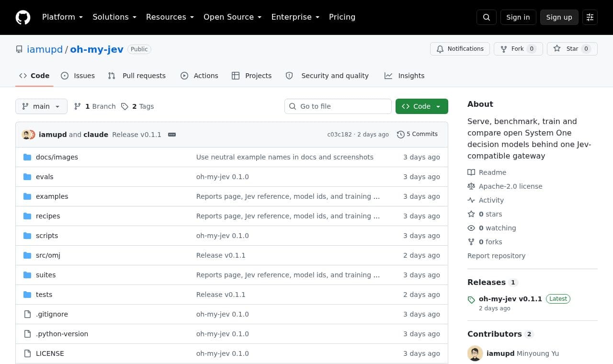The width and height of the screenshot is (613, 364).
Task: Open the src/omj folder
Action: pos(48,255)
